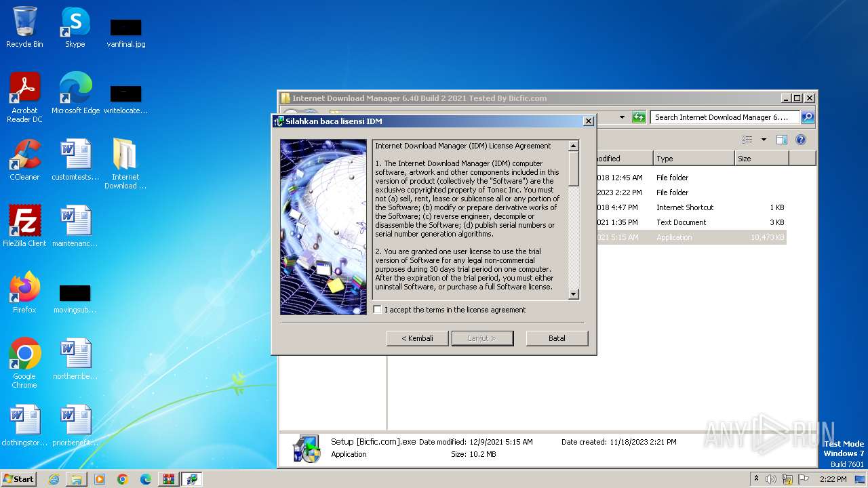The width and height of the screenshot is (868, 488).
Task: Open Explorer help icon
Action: coord(801,140)
